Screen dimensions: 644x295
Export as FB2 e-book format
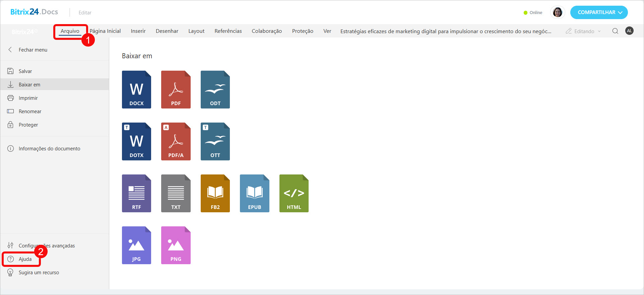click(x=215, y=194)
